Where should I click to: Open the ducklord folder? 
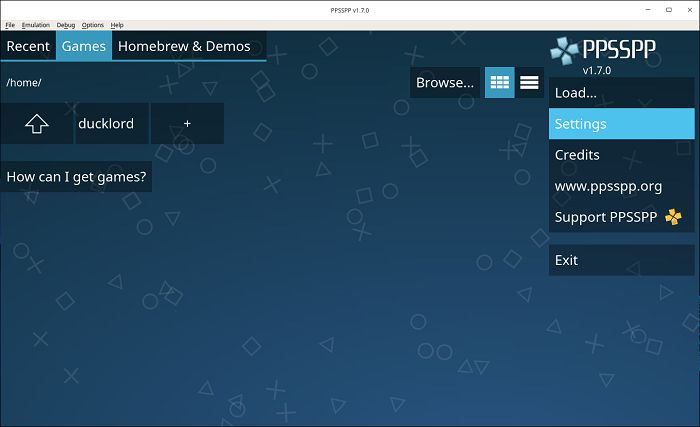(112, 124)
